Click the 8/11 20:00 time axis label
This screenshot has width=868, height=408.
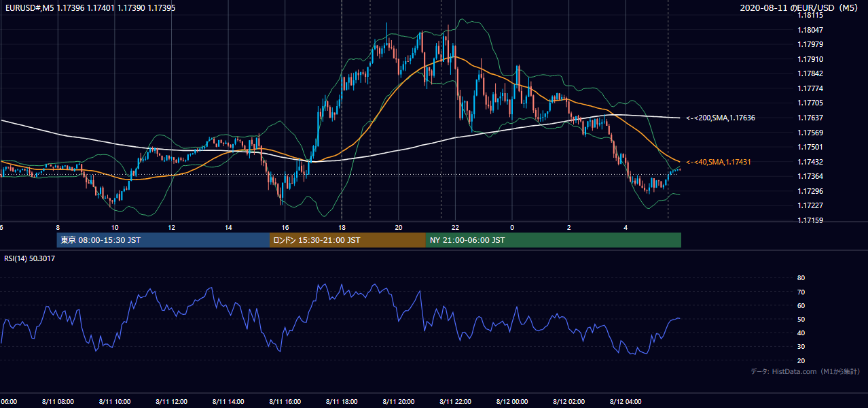399,401
